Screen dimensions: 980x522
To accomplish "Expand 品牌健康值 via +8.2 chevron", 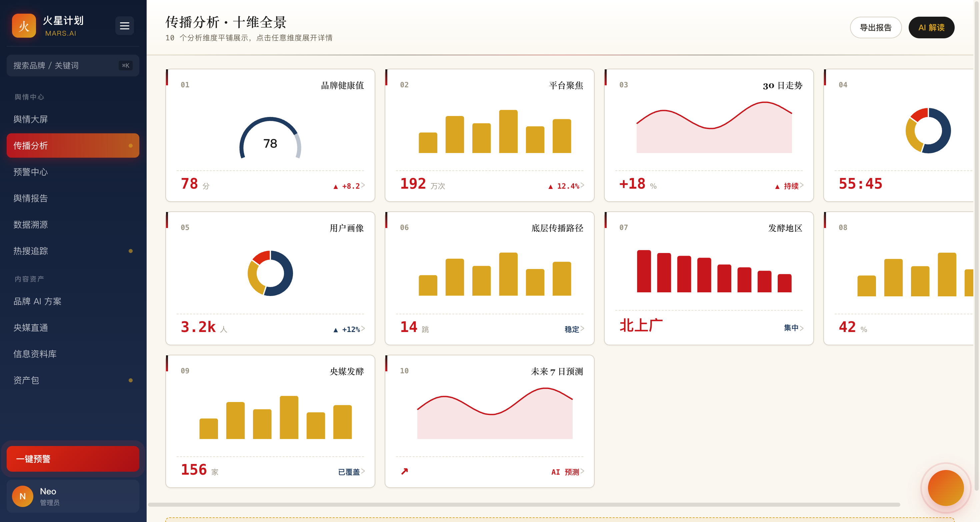I will tap(363, 185).
